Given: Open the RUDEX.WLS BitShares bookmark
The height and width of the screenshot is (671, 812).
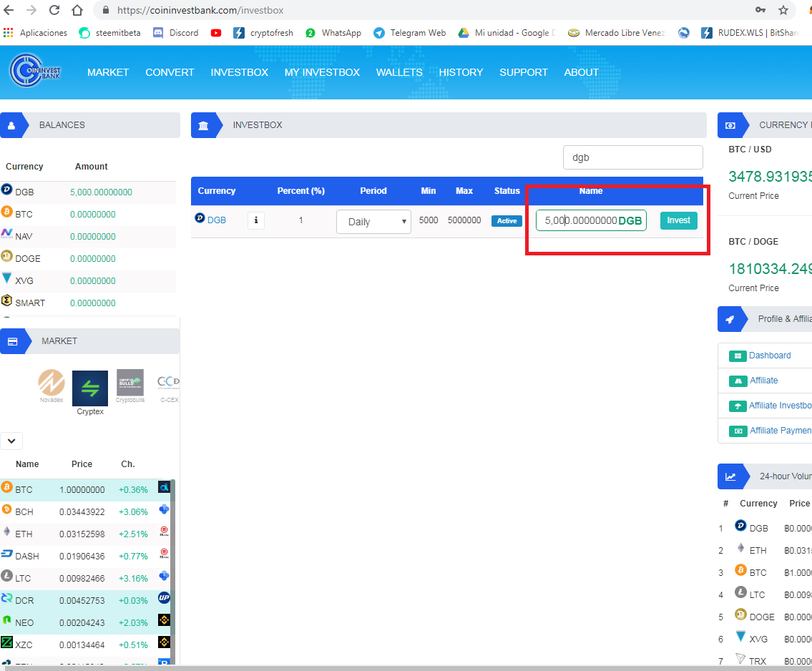Looking at the screenshot, I should (x=750, y=33).
